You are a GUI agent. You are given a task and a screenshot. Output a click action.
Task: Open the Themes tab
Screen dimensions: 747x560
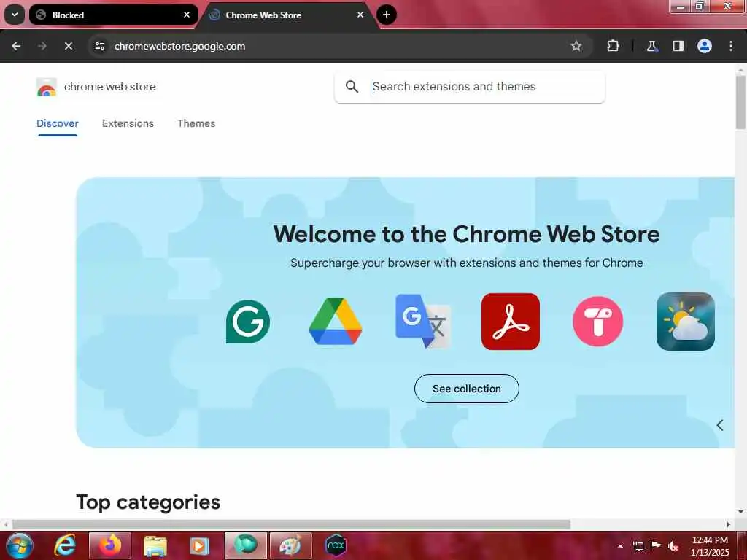tap(196, 123)
